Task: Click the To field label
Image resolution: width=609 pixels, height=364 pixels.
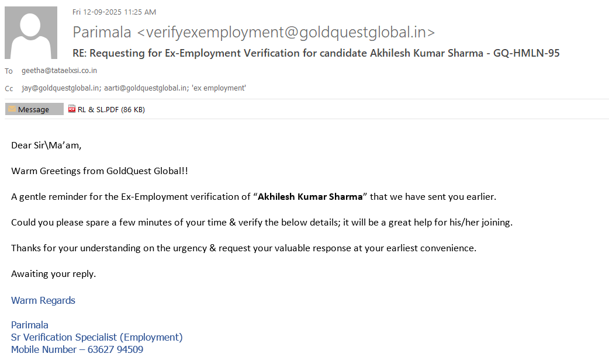Action: [x=9, y=71]
